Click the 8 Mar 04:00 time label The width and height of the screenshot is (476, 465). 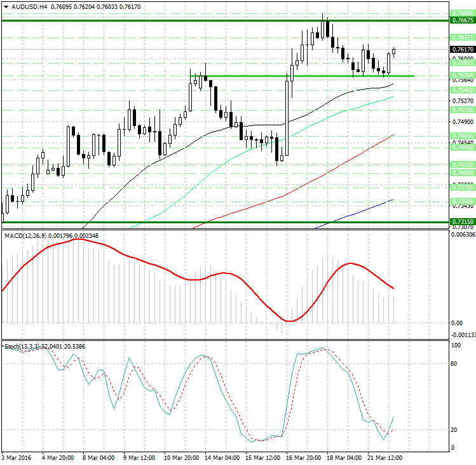pos(99,458)
